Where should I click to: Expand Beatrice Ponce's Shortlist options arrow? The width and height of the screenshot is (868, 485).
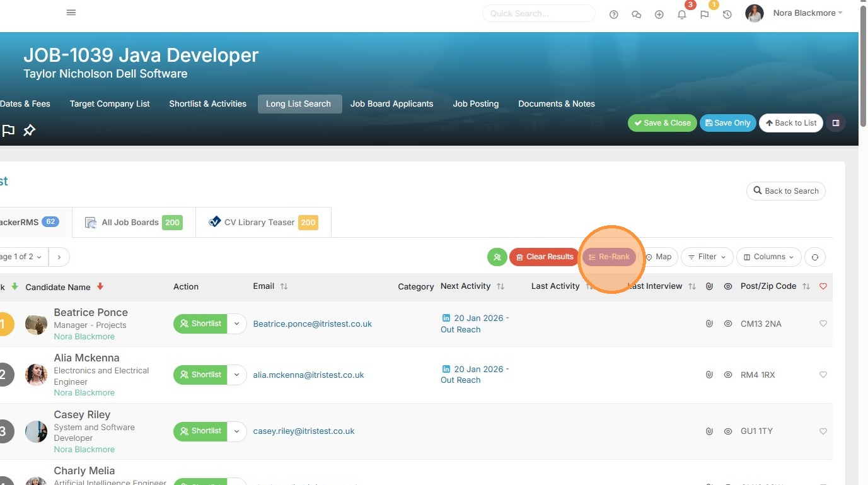point(237,324)
